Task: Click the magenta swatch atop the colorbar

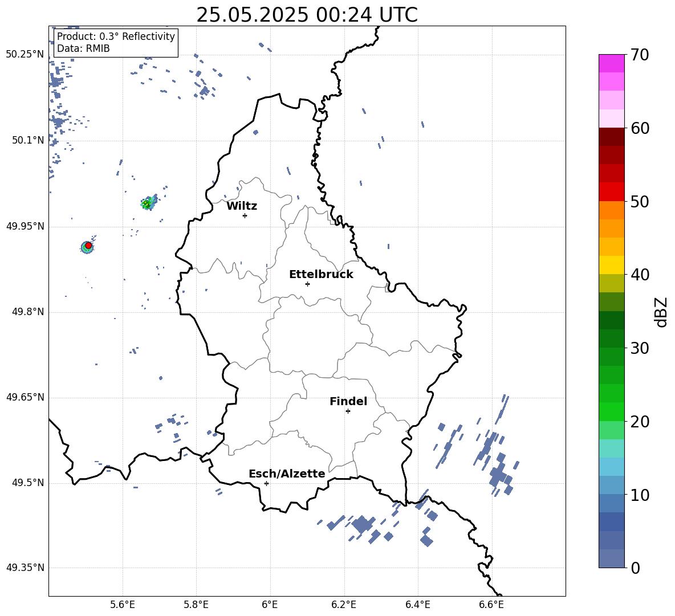Action: [612, 63]
